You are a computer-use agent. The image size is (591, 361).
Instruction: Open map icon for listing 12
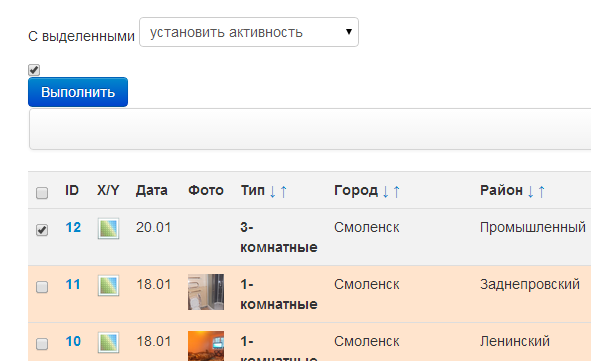coord(109,228)
